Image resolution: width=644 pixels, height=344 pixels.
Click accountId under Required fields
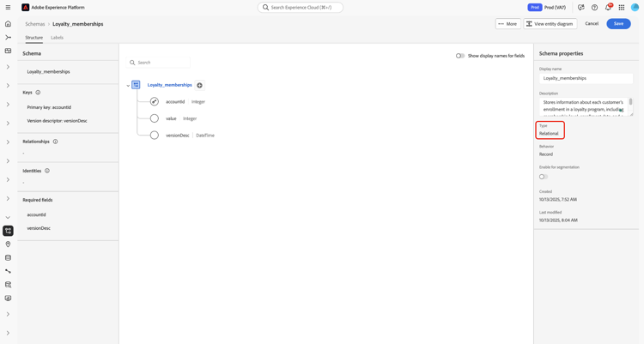tap(36, 214)
